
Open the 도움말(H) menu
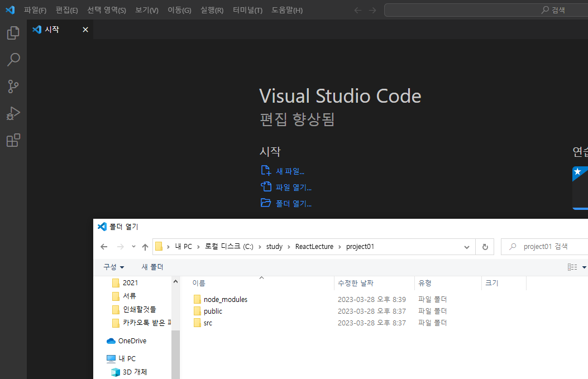287,10
